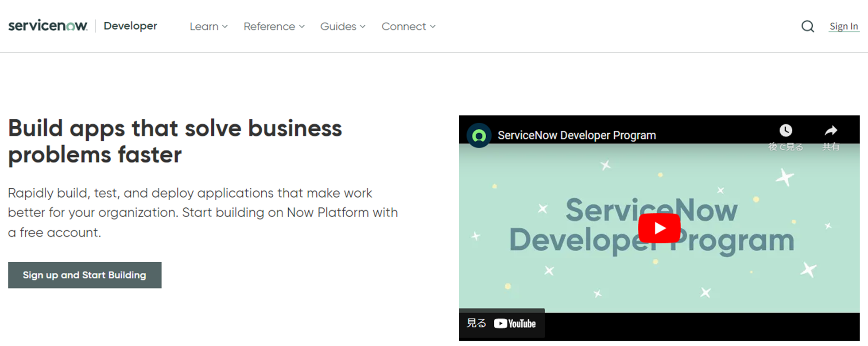868x346 pixels.
Task: Expand the Reference menu
Action: click(274, 27)
